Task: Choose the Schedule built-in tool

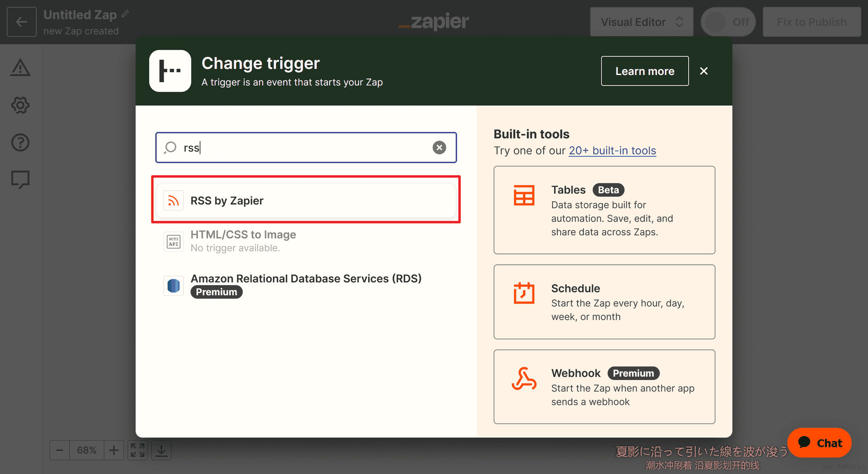Action: click(x=604, y=302)
